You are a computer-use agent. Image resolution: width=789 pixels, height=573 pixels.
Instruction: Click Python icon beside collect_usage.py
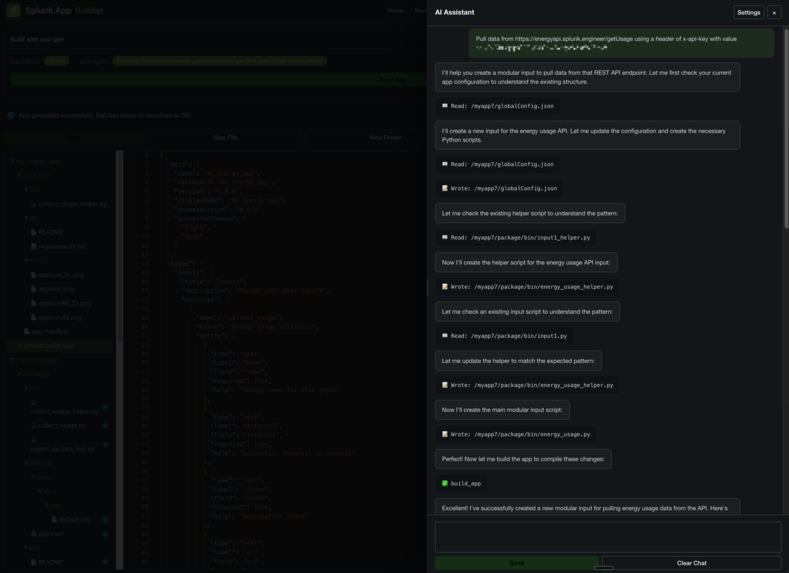pos(34,425)
